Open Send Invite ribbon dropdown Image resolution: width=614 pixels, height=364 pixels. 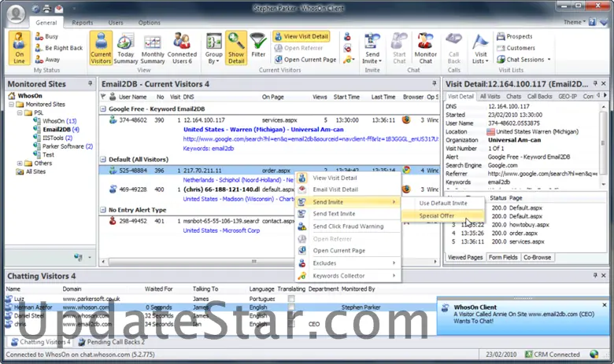pyautogui.click(x=372, y=48)
